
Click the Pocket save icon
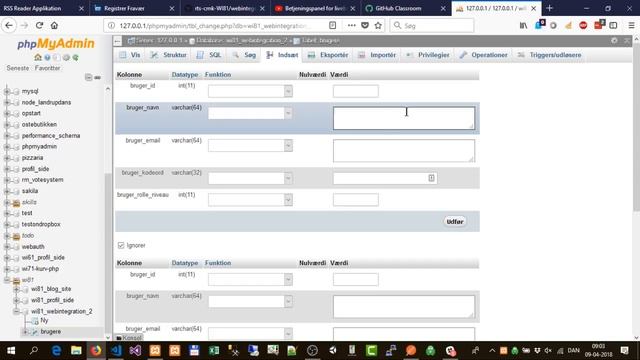point(365,25)
